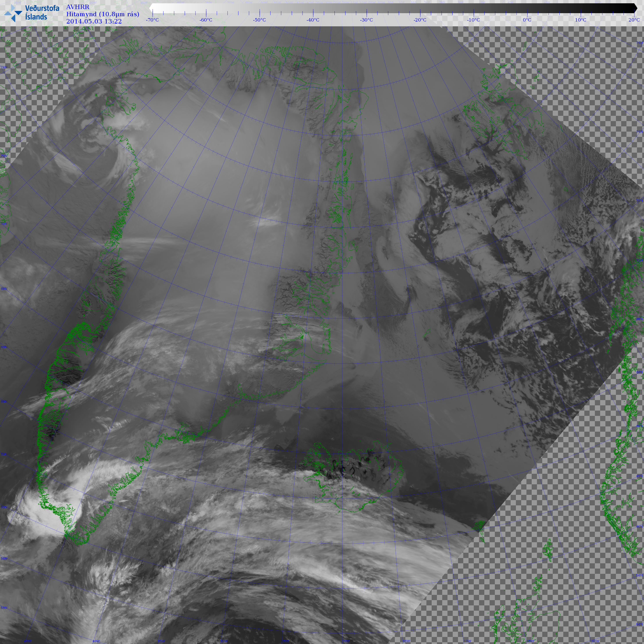Click the AVHRR title label

point(78,7)
